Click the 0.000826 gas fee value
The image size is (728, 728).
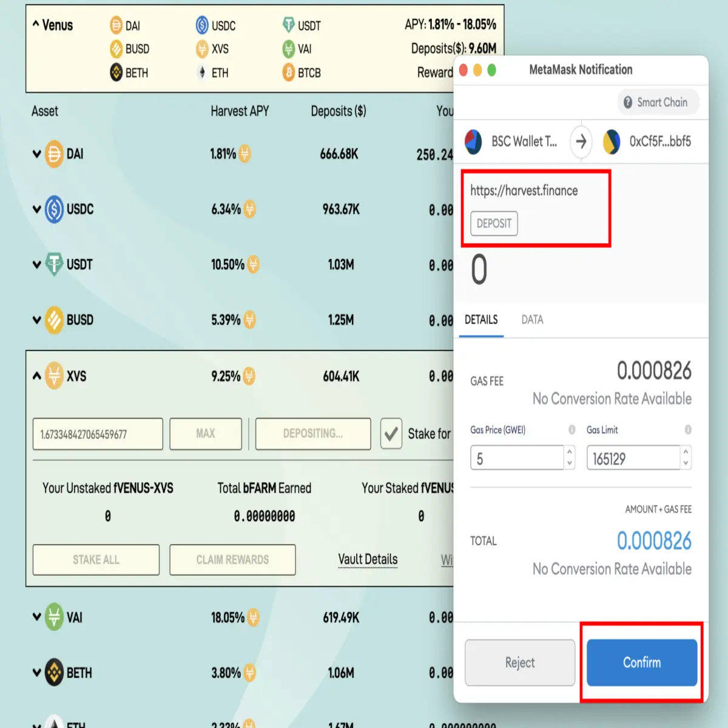654,371
